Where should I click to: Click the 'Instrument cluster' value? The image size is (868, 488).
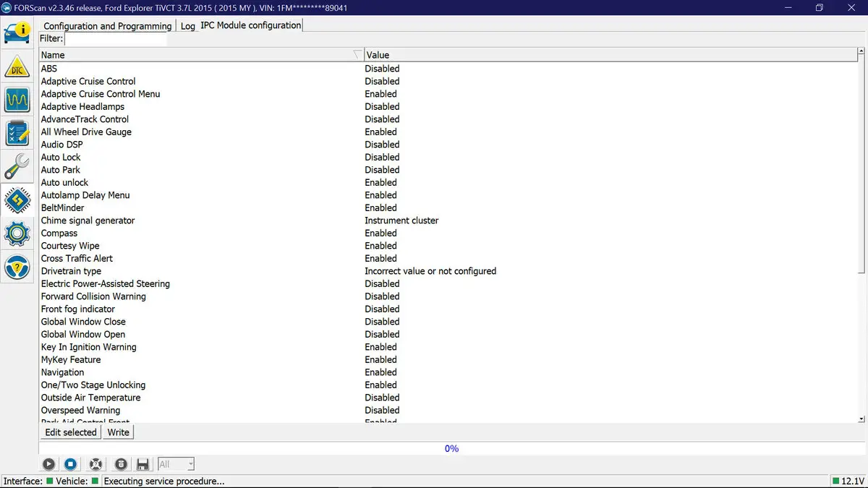coord(401,221)
